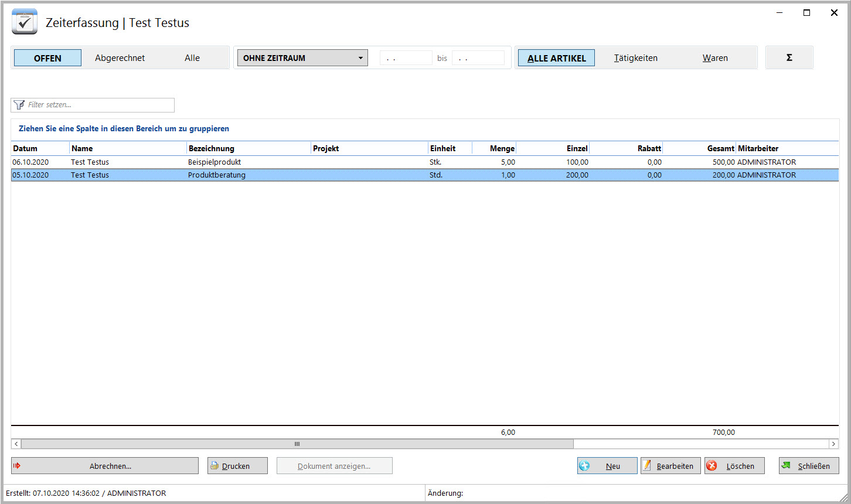Select the Beispielprodukt row
851x504 pixels.
click(x=215, y=162)
